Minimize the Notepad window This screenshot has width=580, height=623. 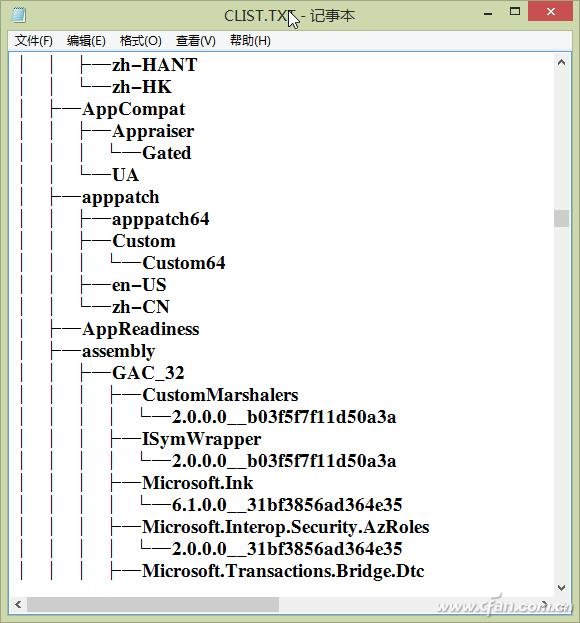coord(488,13)
